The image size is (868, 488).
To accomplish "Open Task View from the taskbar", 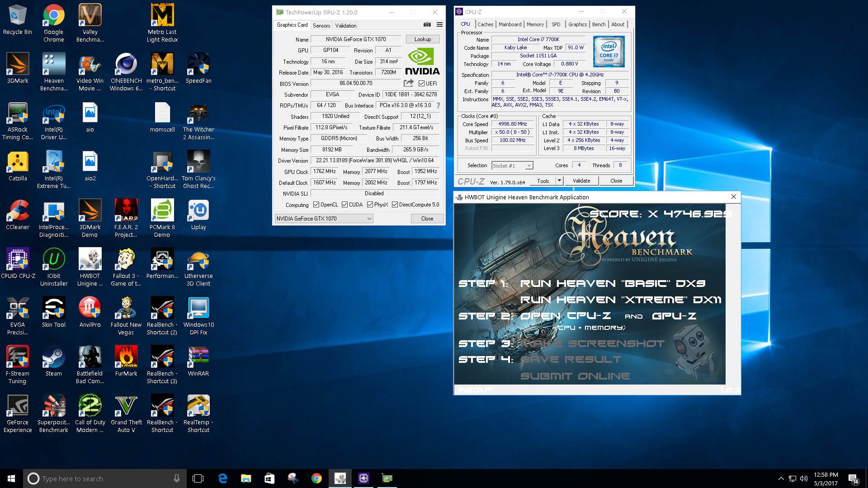I will pos(198,479).
